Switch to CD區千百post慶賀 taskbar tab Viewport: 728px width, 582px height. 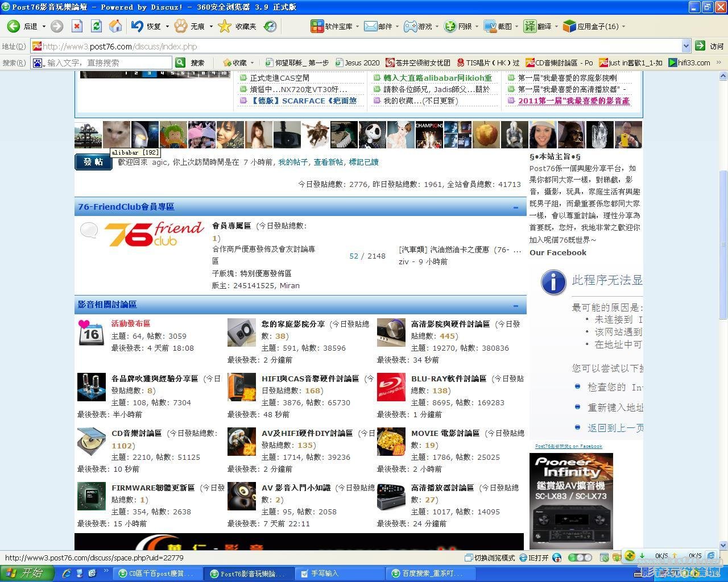pyautogui.click(x=156, y=573)
